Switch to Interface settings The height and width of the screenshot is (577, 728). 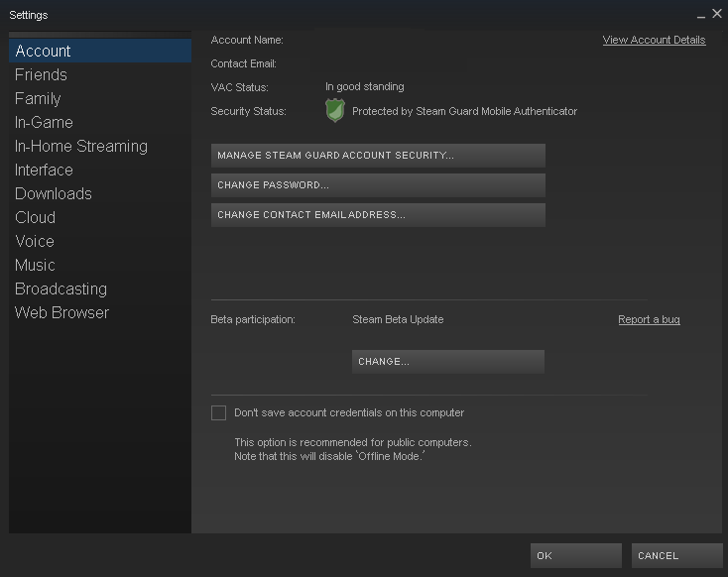coord(100,170)
